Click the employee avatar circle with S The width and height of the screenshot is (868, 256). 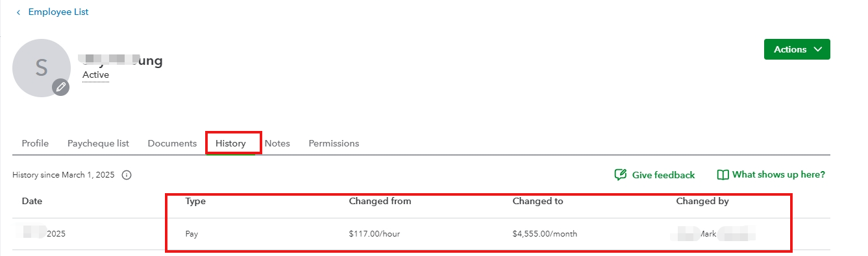tap(42, 68)
